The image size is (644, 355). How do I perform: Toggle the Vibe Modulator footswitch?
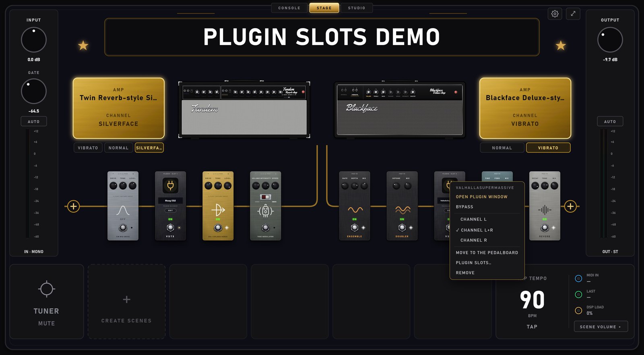tap(265, 228)
